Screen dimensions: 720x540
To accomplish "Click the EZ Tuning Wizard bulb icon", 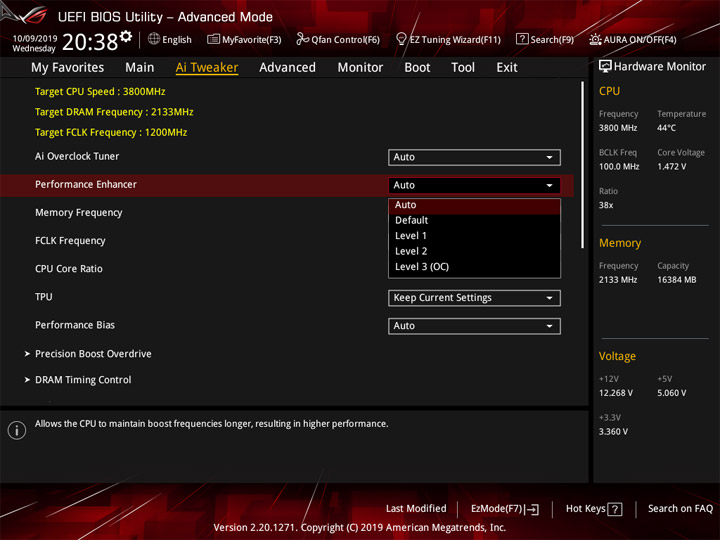I will click(x=401, y=39).
